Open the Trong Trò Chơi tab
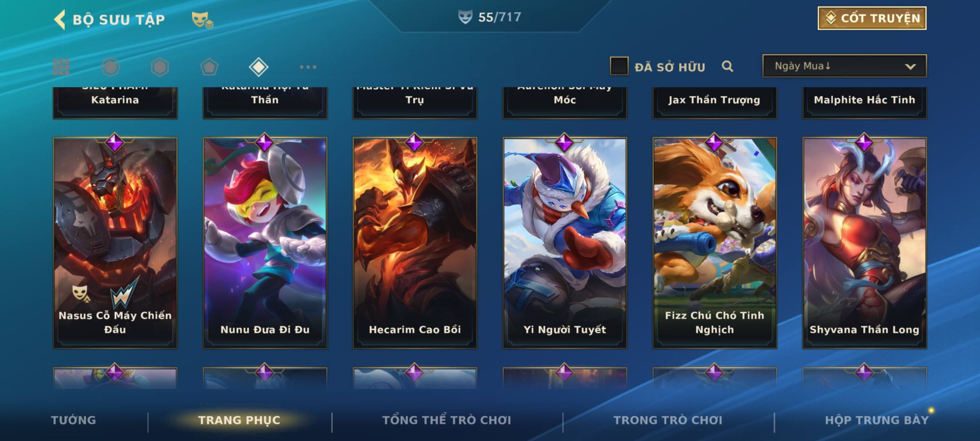Screen dimensions: 980x441 point(668,420)
